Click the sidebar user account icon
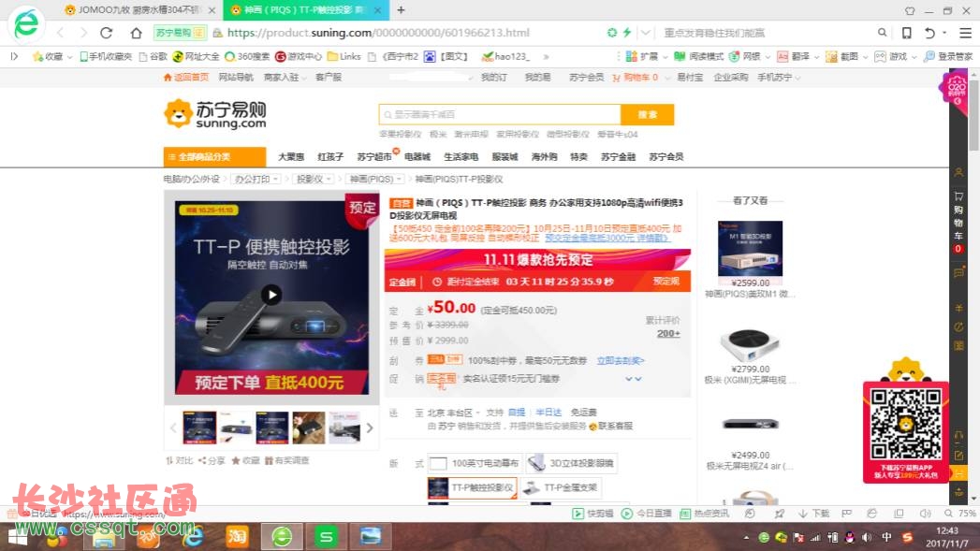 pos(958,172)
